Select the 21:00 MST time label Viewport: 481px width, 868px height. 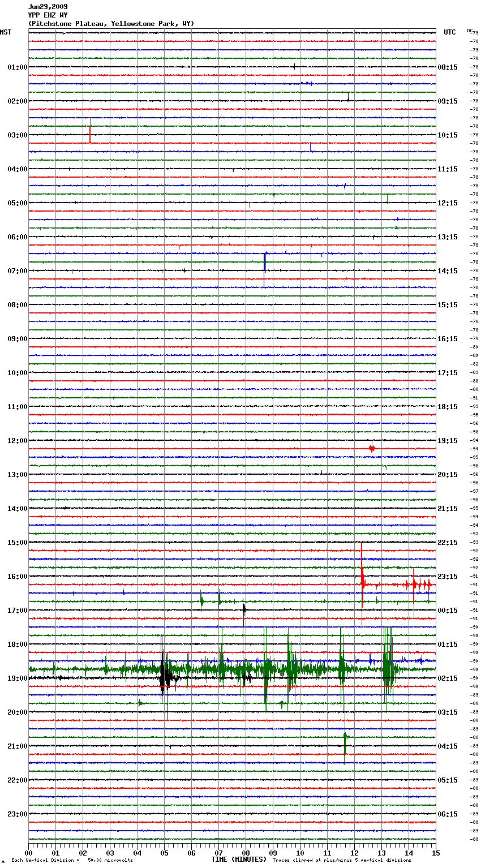[x=18, y=746]
